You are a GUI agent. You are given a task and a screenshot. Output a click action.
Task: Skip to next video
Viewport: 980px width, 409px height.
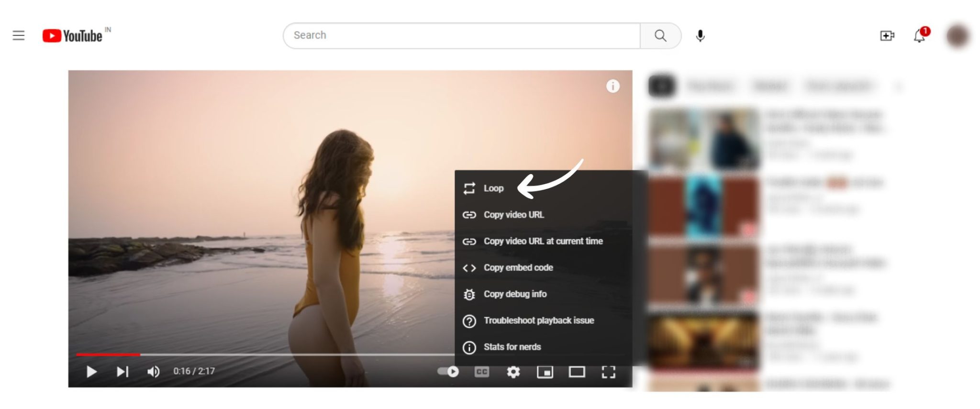coord(122,372)
